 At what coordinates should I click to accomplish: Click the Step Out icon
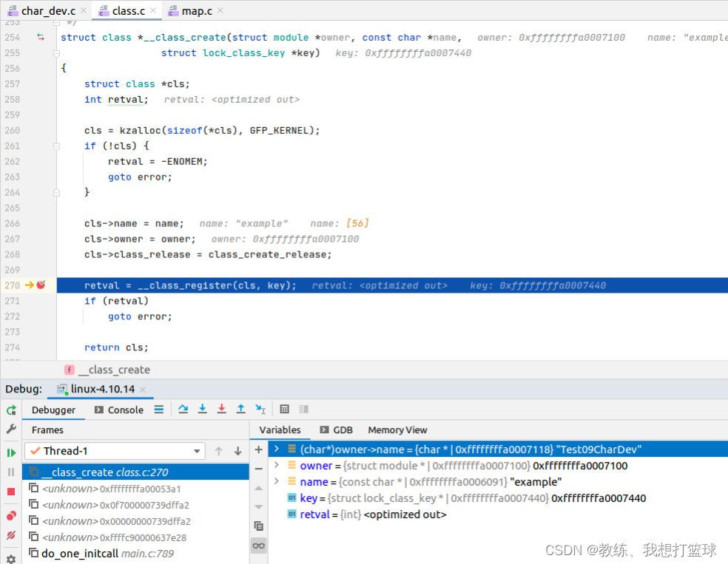[240, 409]
